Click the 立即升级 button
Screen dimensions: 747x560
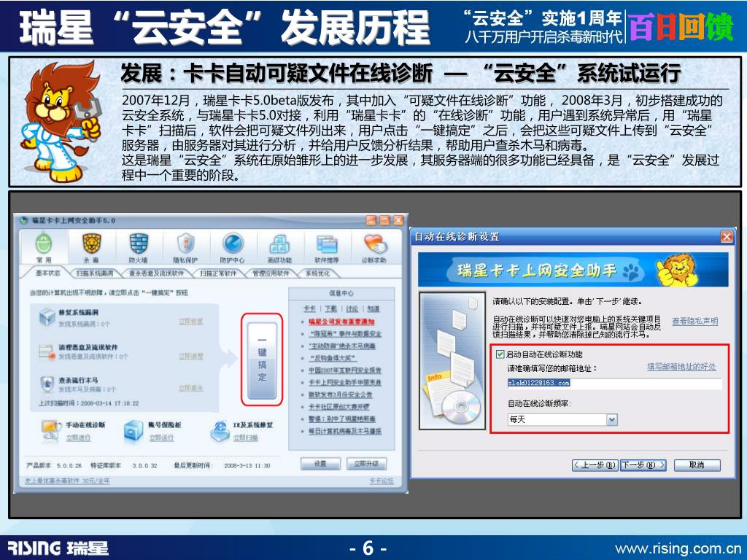[x=366, y=464]
